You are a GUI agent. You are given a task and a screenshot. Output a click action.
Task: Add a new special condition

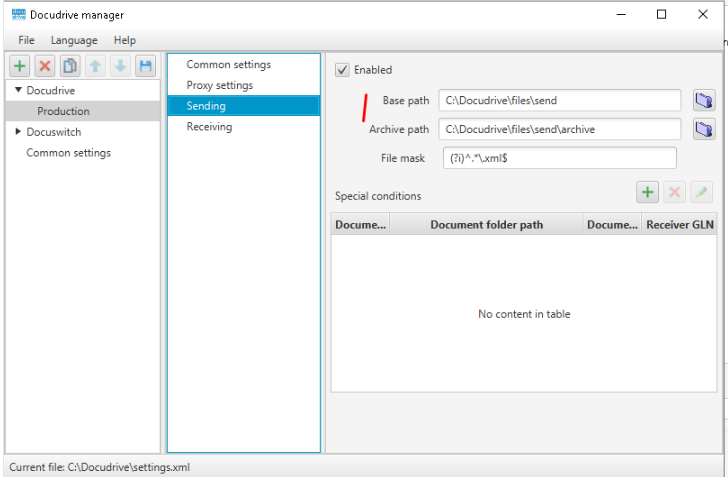click(647, 192)
